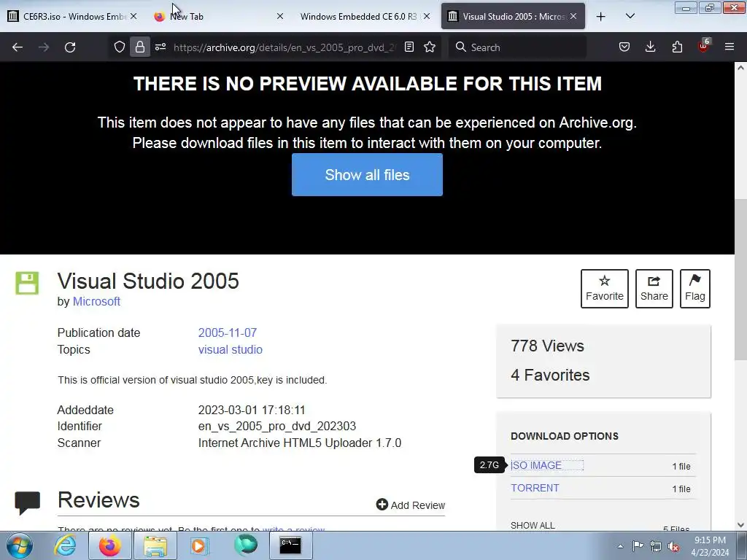Click the muted volume tray icon
747x560 pixels.
coord(673,546)
